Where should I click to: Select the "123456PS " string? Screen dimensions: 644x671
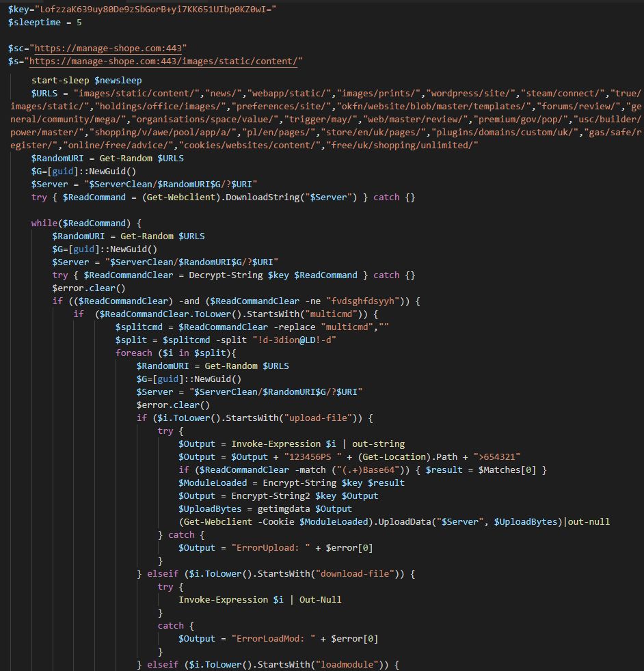coord(312,456)
